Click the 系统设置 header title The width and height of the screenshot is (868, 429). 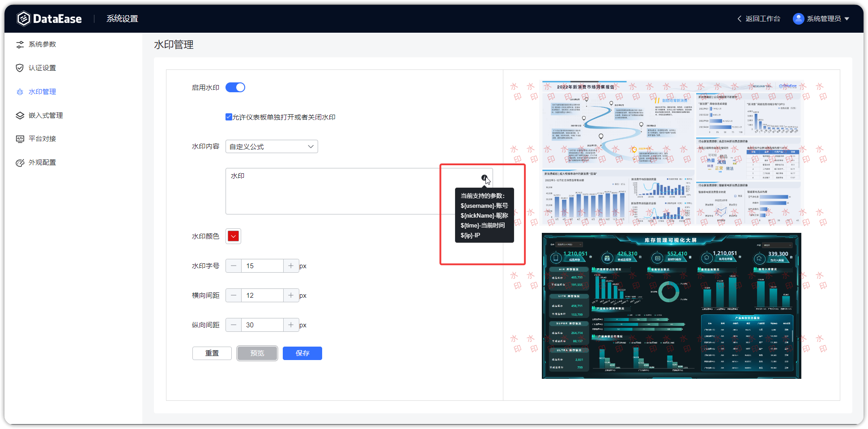tap(122, 19)
